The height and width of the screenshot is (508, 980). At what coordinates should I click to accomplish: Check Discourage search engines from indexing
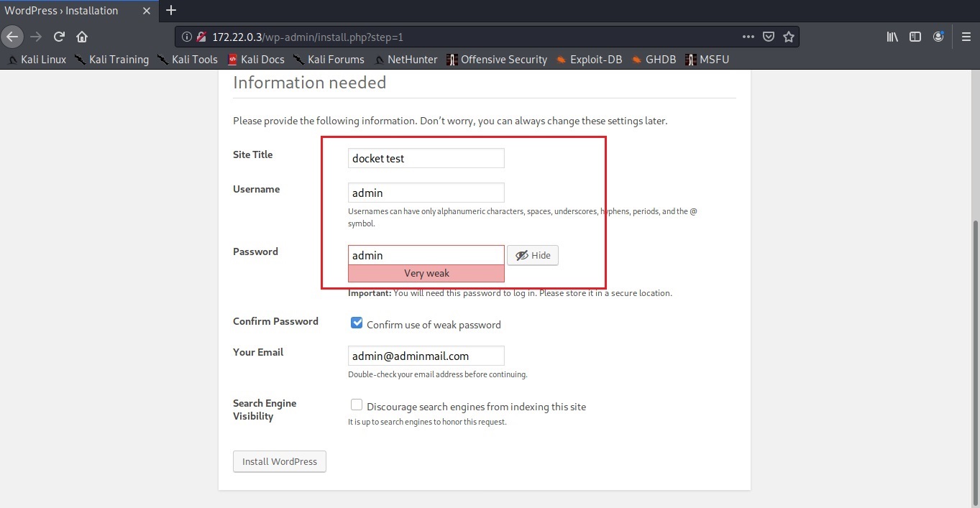pyautogui.click(x=357, y=405)
